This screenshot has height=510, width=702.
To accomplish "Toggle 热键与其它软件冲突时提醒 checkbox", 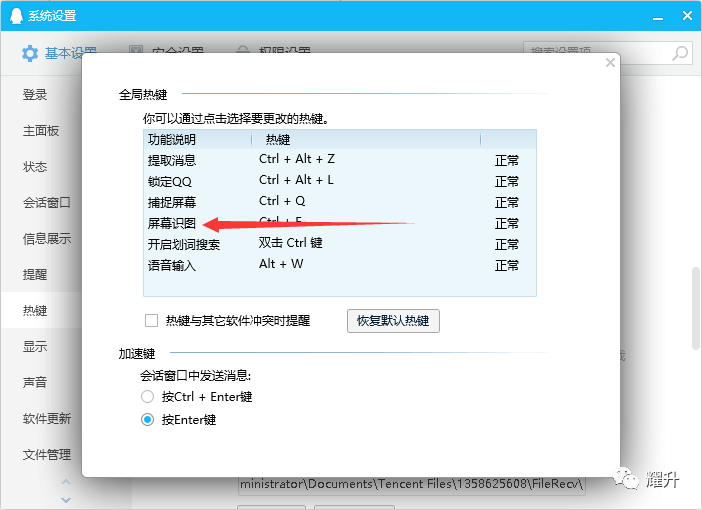I will [151, 321].
